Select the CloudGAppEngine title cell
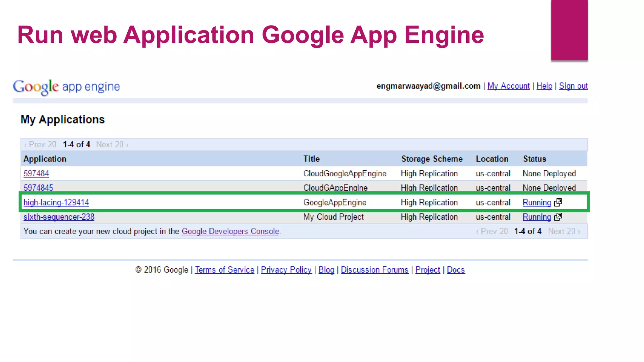644x362 pixels. click(x=335, y=188)
